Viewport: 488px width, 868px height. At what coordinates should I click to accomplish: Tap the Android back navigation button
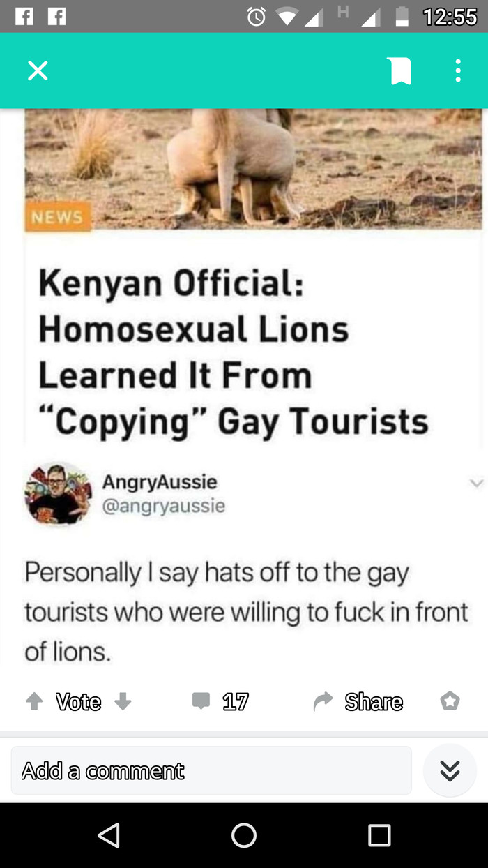coord(109,835)
